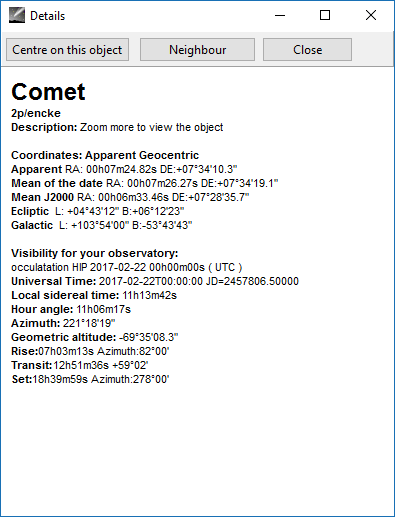Screen dimensions: 395x517
Task: Click the Apparent RA coordinate line
Action: pyautogui.click(x=124, y=169)
